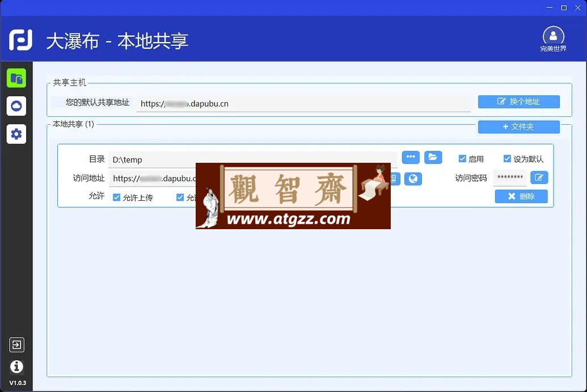
Task: Click the 共享主机 group heading
Action: [69, 82]
